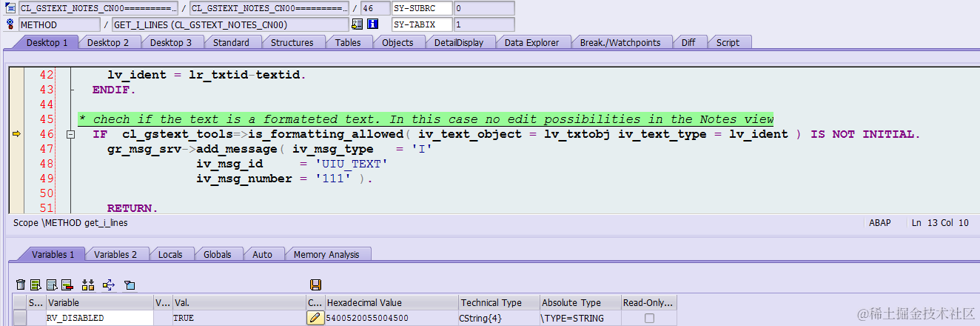The height and width of the screenshot is (326, 980).
Task: Open the Standard tab
Action: (231, 42)
